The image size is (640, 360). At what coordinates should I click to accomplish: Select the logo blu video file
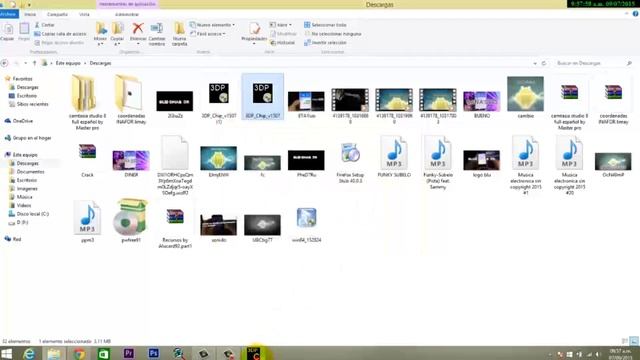(482, 163)
